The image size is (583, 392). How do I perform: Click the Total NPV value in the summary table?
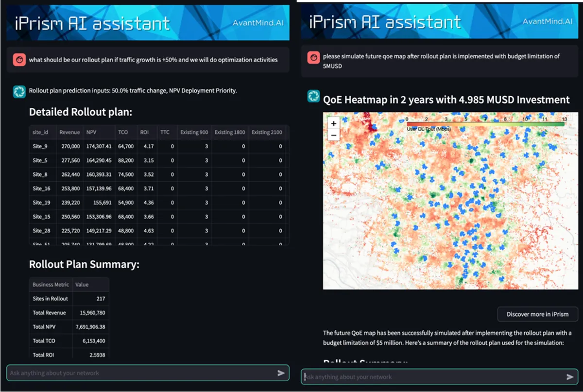[90, 326]
